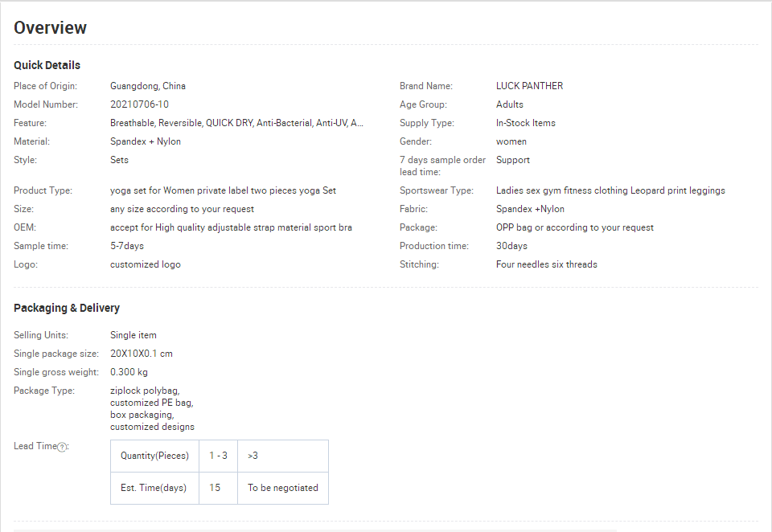772x532 pixels.
Task: Click 'any size according to your request'
Action: click(183, 209)
